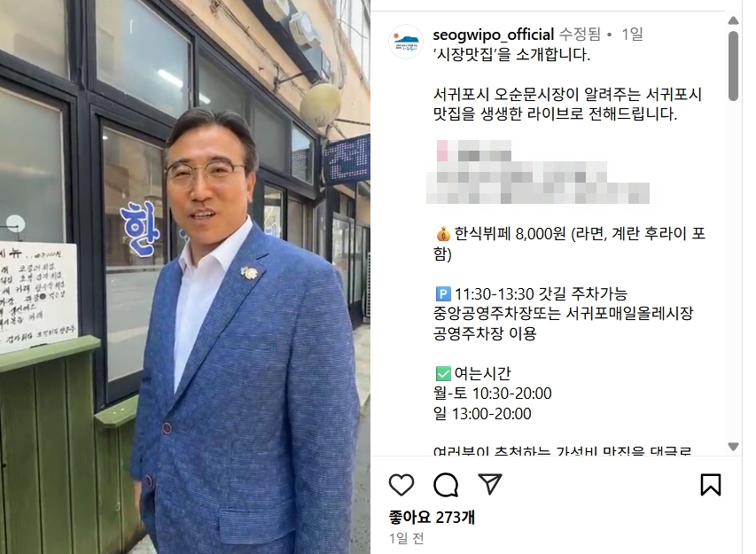
Task: Click the handwritten menu board in video
Action: click(x=37, y=297)
